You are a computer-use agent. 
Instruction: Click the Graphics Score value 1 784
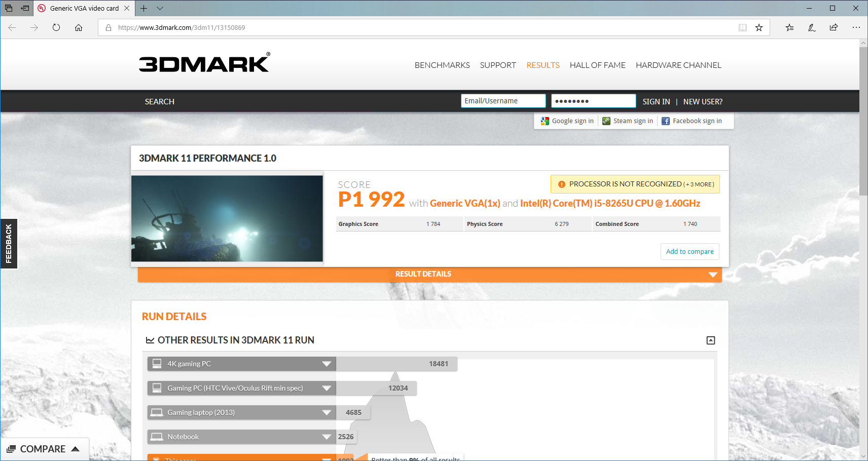tap(433, 224)
